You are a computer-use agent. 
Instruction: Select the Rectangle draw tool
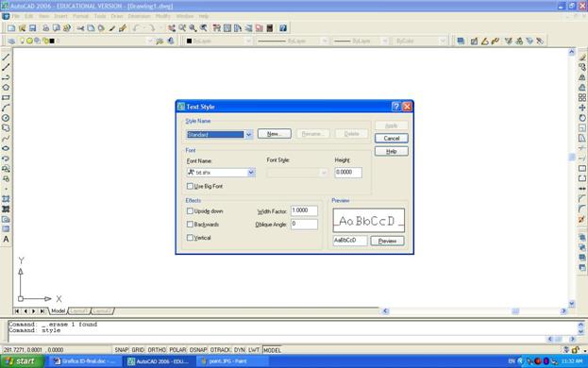(x=6, y=97)
